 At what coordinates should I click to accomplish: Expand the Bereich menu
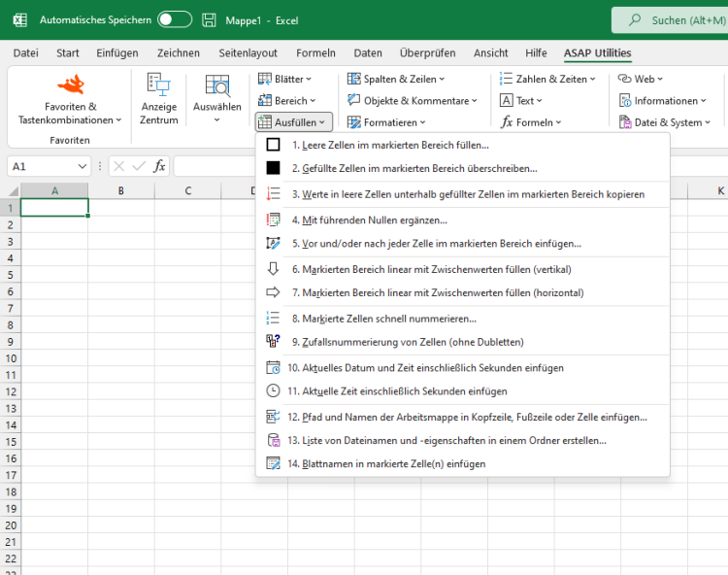point(286,100)
